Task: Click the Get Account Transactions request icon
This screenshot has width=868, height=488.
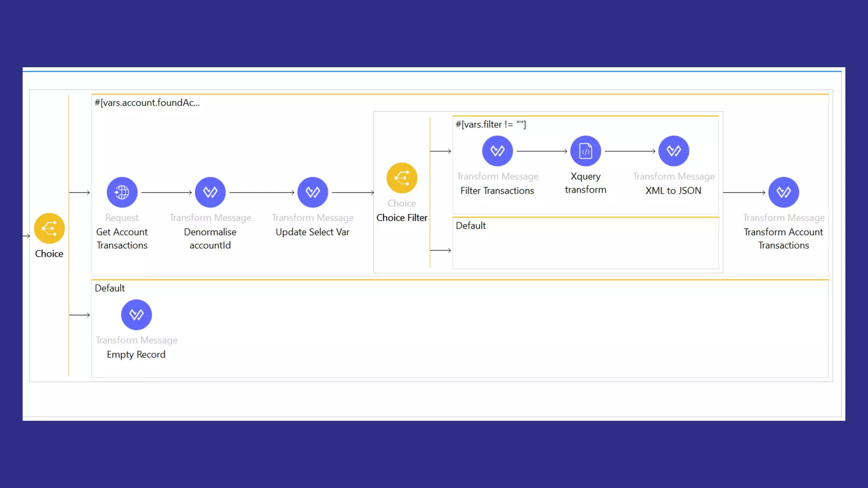Action: coord(122,192)
